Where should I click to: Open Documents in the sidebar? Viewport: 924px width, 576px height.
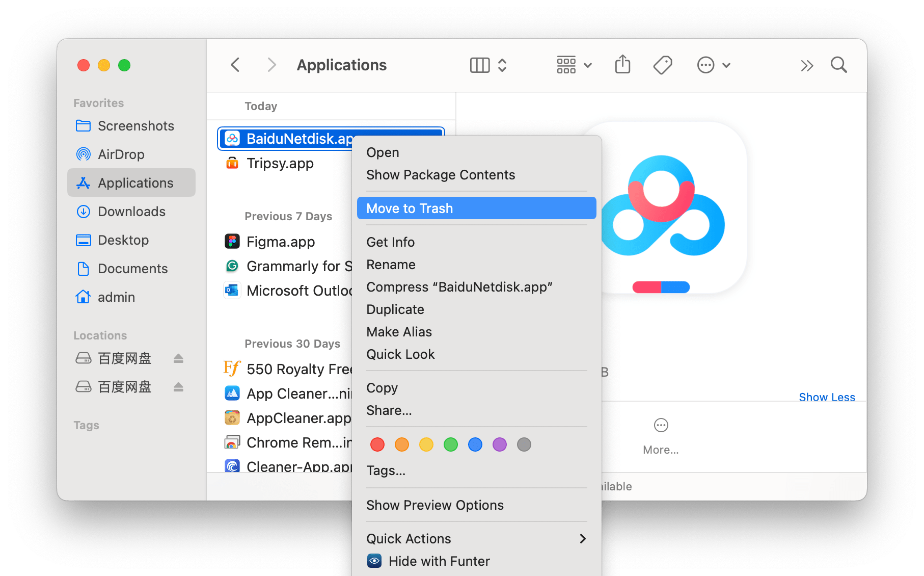(131, 269)
